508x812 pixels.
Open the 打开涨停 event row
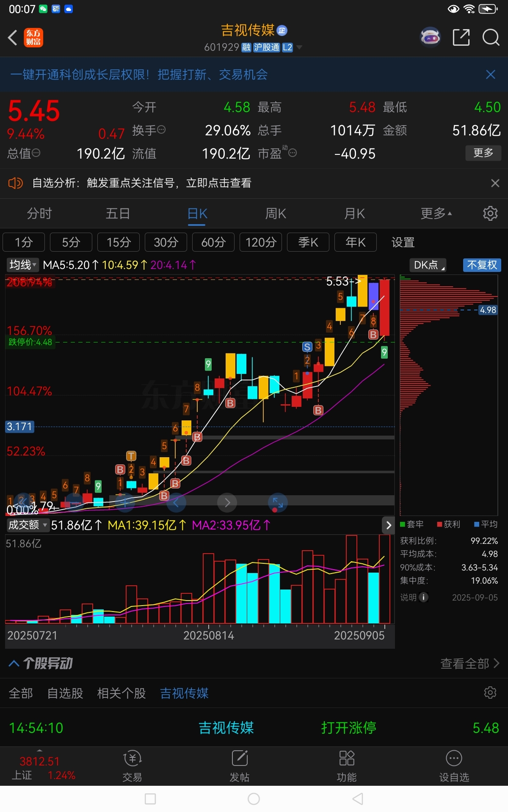[x=254, y=728]
